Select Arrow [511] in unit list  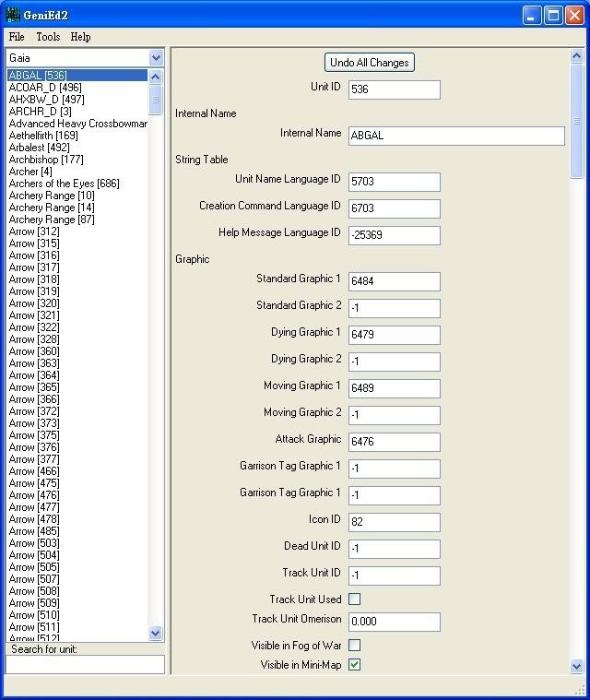tap(77, 627)
